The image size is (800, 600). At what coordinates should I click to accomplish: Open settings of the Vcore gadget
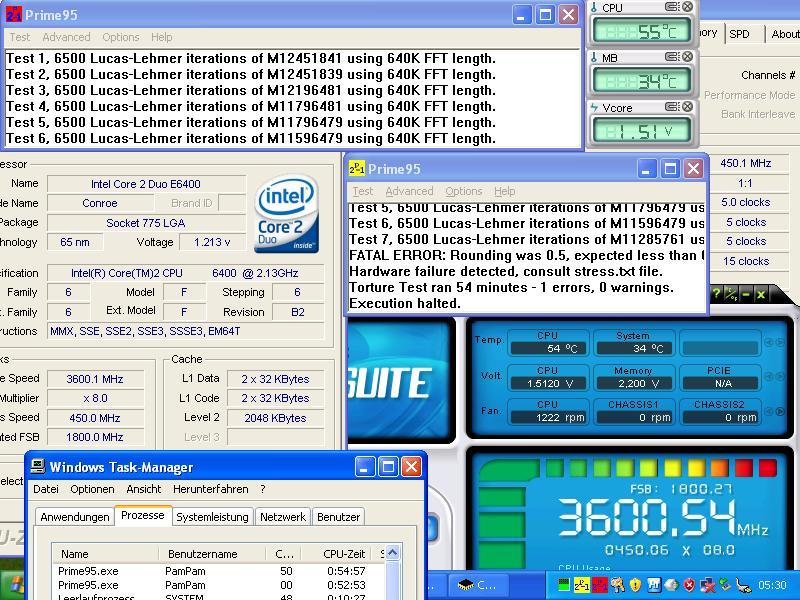tap(672, 107)
